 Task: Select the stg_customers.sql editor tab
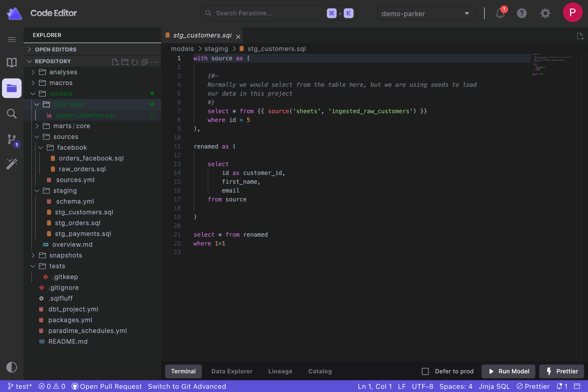pos(202,35)
